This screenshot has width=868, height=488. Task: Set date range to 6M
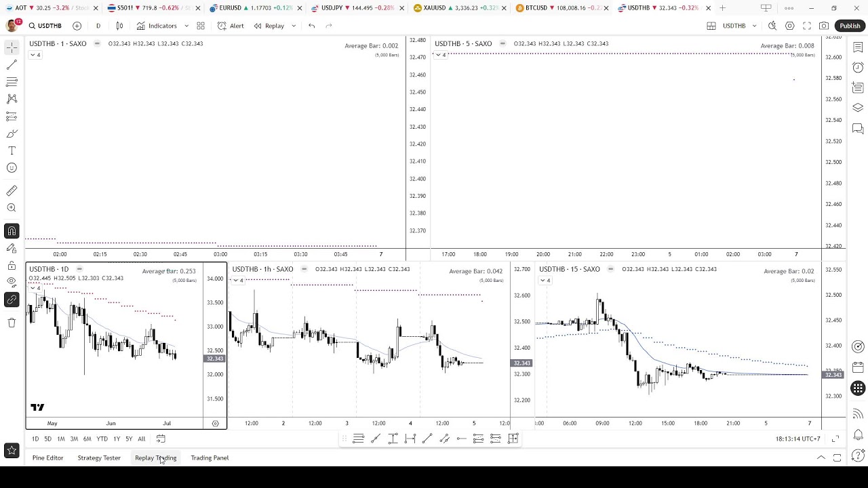(x=87, y=439)
